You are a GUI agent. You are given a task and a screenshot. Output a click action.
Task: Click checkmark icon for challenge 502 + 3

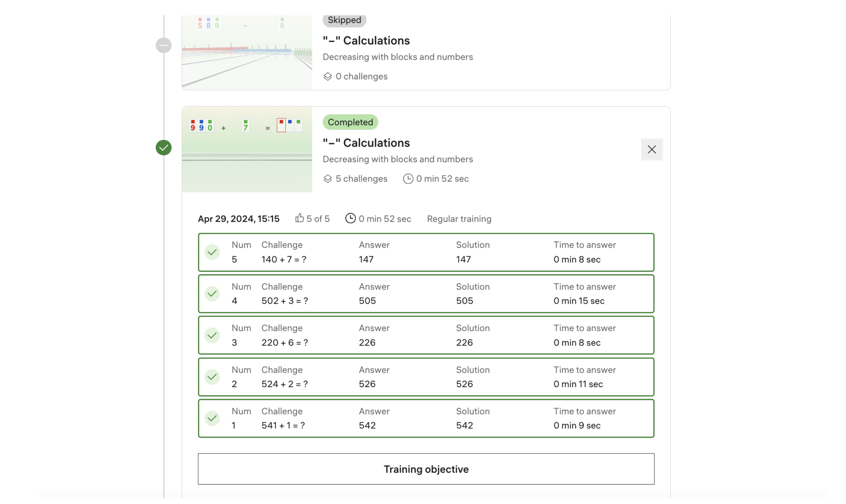212,294
